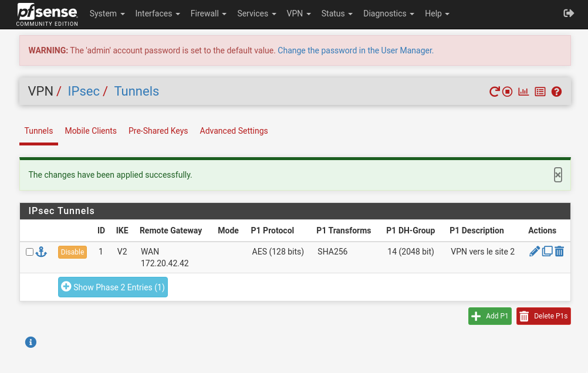The height and width of the screenshot is (373, 588).
Task: Disable the tunnel using the Disable button
Action: click(x=72, y=252)
